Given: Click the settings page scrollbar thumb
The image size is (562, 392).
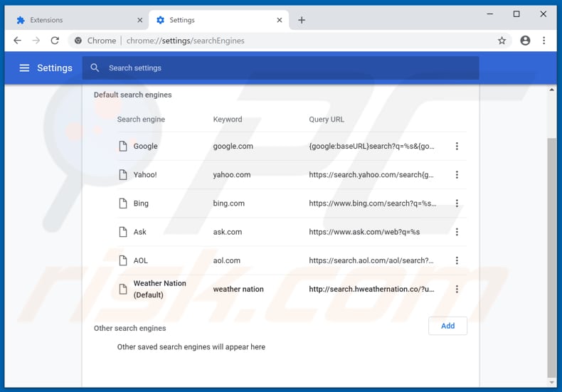Looking at the screenshot, I should tap(551, 258).
